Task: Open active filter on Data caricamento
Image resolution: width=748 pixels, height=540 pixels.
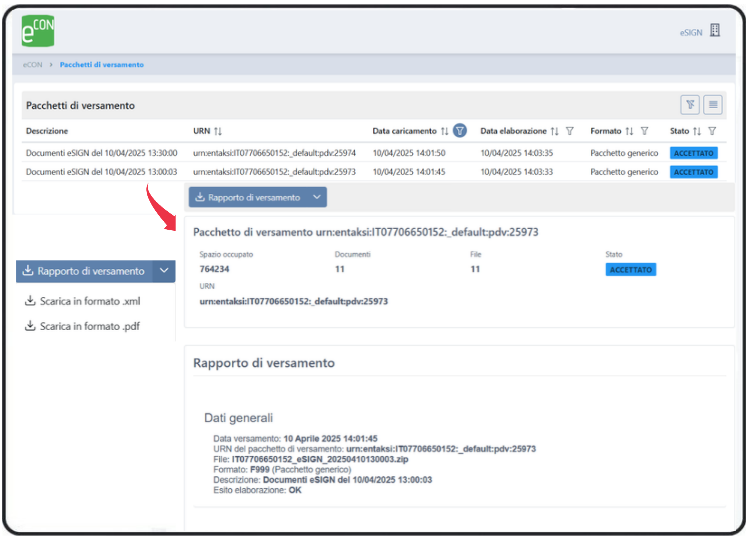Action: (460, 131)
